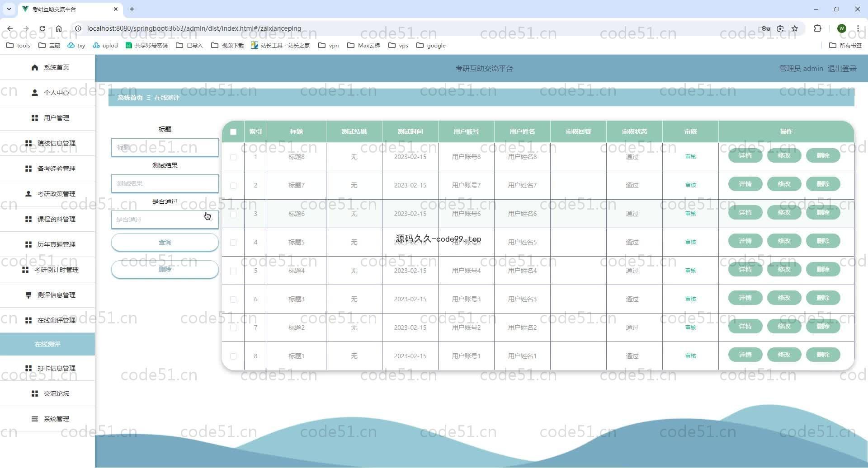Image resolution: width=868 pixels, height=468 pixels.
Task: Click the list icon beside 系统管理
Action: pyautogui.click(x=35, y=419)
